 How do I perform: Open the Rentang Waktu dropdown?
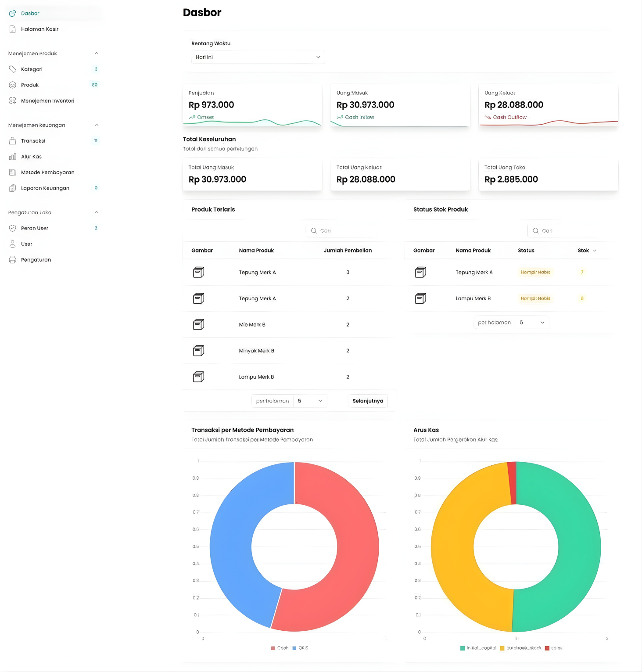coord(258,57)
